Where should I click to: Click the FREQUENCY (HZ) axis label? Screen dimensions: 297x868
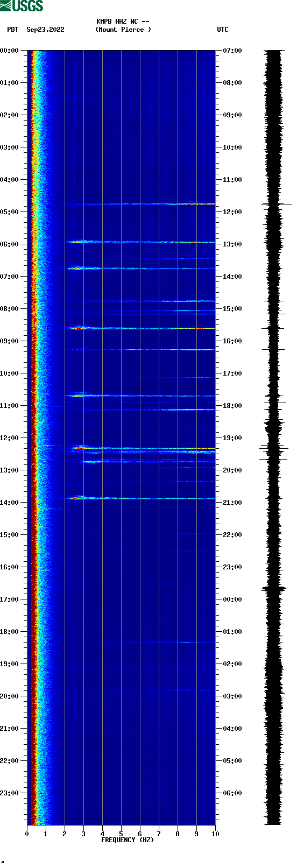(x=128, y=840)
